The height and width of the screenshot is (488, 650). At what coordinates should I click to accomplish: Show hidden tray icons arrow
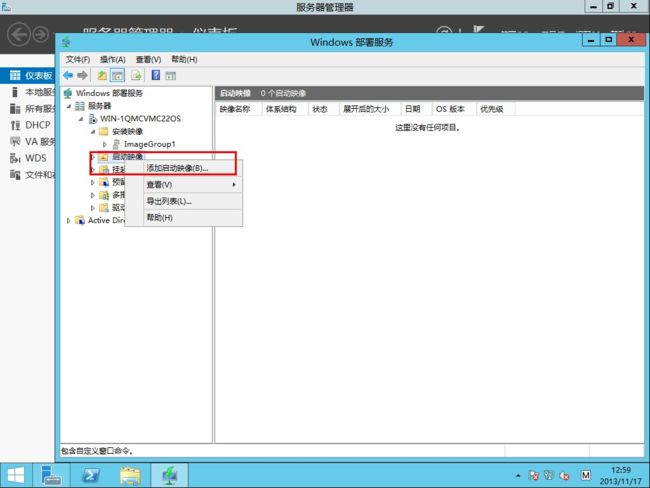click(518, 476)
